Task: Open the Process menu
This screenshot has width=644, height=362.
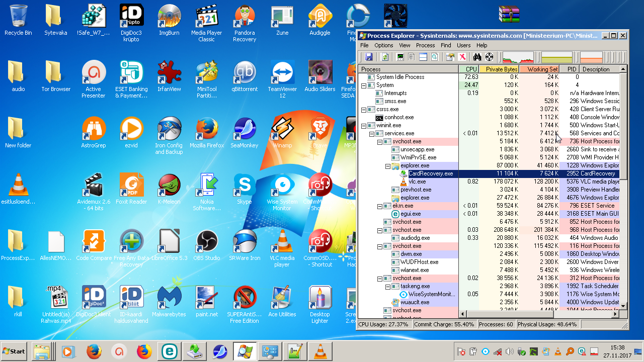Action: [425, 45]
